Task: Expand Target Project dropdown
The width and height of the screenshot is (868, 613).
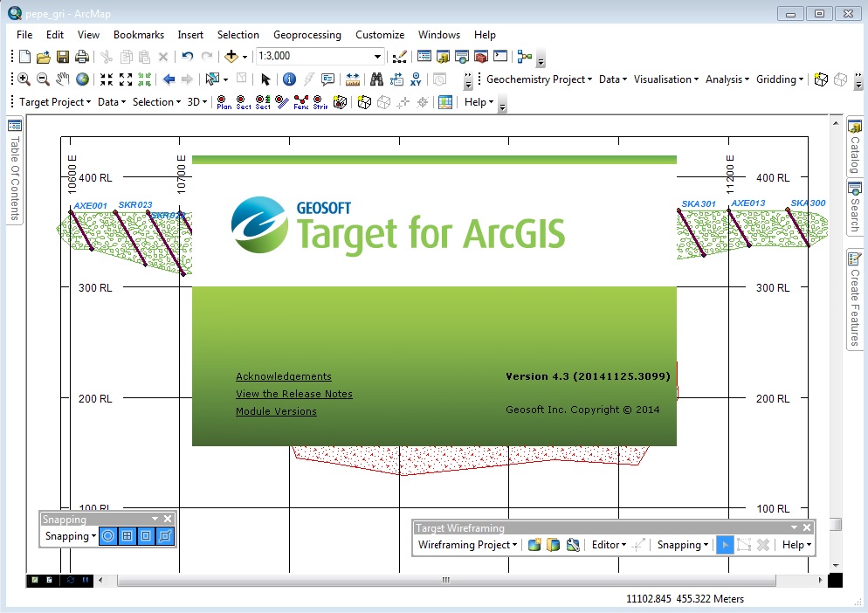Action: coord(55,102)
